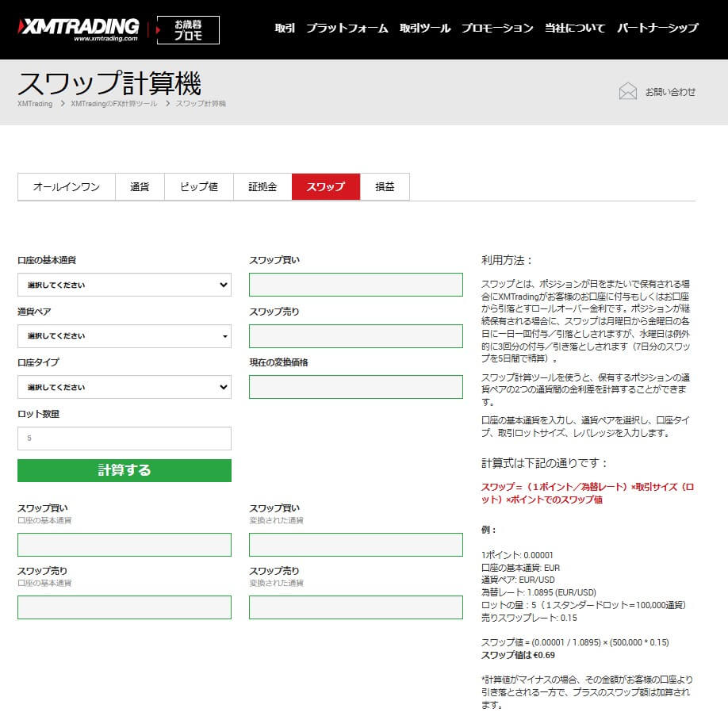The image size is (728, 720).
Task: Switch to the 証拠金 calculator tab
Action: (262, 187)
